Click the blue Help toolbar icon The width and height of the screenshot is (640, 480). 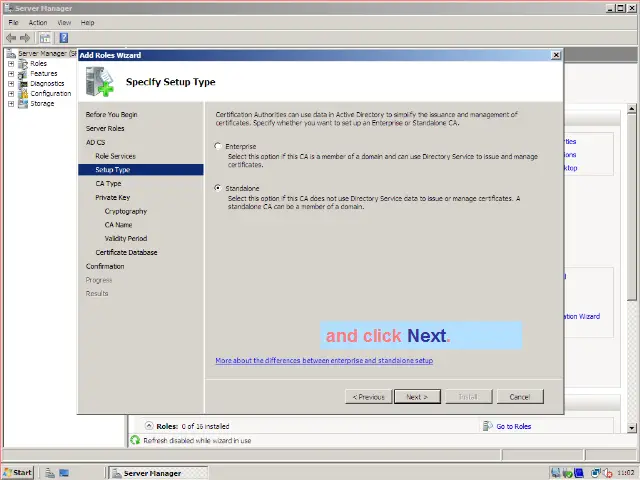coord(63,38)
